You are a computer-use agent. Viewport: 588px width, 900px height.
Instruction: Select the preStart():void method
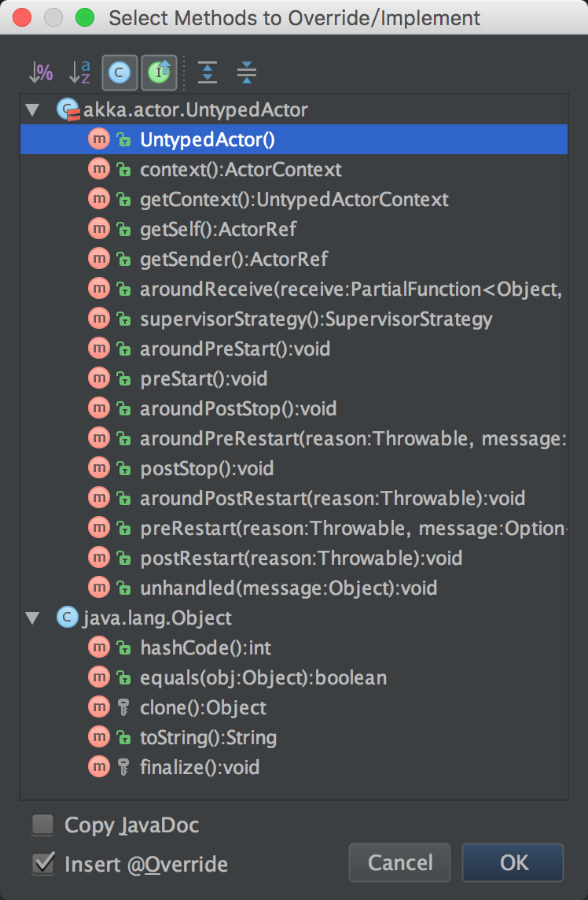204,379
